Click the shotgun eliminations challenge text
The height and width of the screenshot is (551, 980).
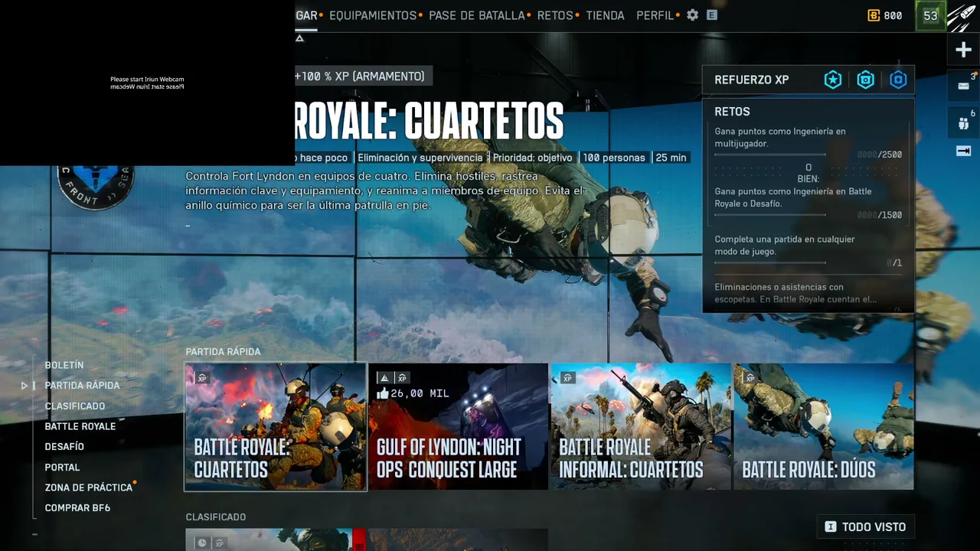(795, 293)
